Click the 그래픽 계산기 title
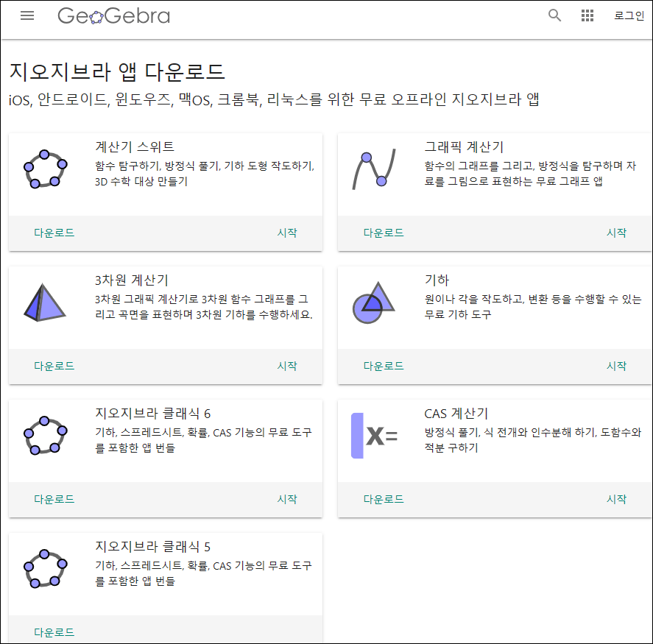 [x=464, y=147]
